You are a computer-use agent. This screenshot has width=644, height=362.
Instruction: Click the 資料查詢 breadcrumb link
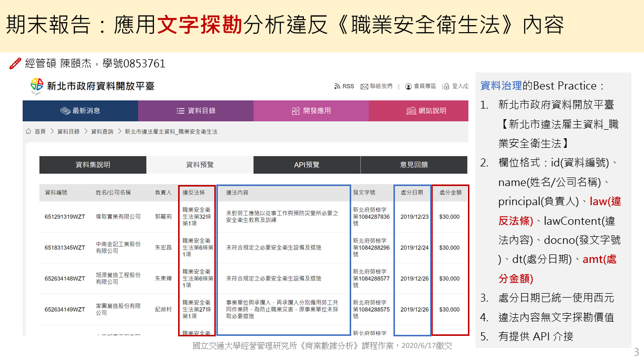pyautogui.click(x=102, y=132)
